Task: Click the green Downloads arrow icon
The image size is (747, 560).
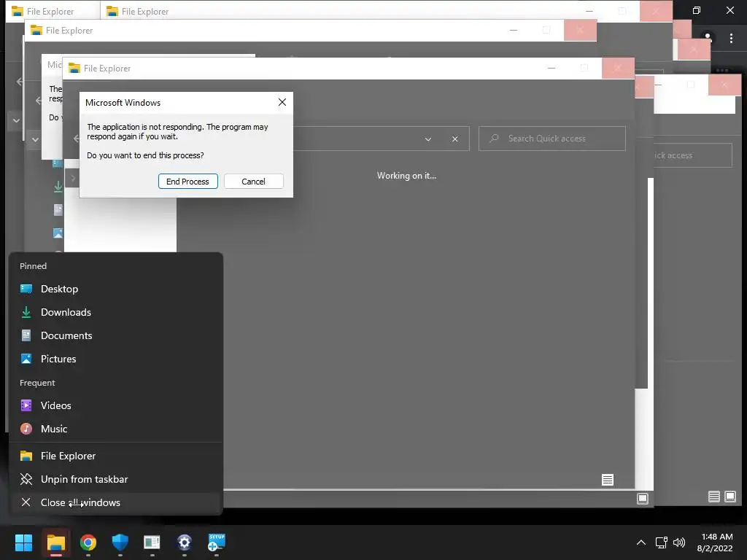Action: pyautogui.click(x=26, y=312)
